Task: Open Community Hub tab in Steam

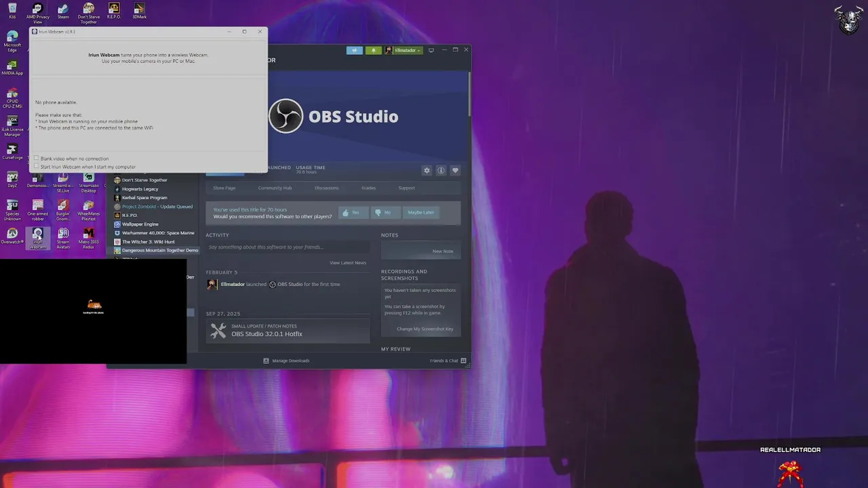Action: tap(275, 188)
